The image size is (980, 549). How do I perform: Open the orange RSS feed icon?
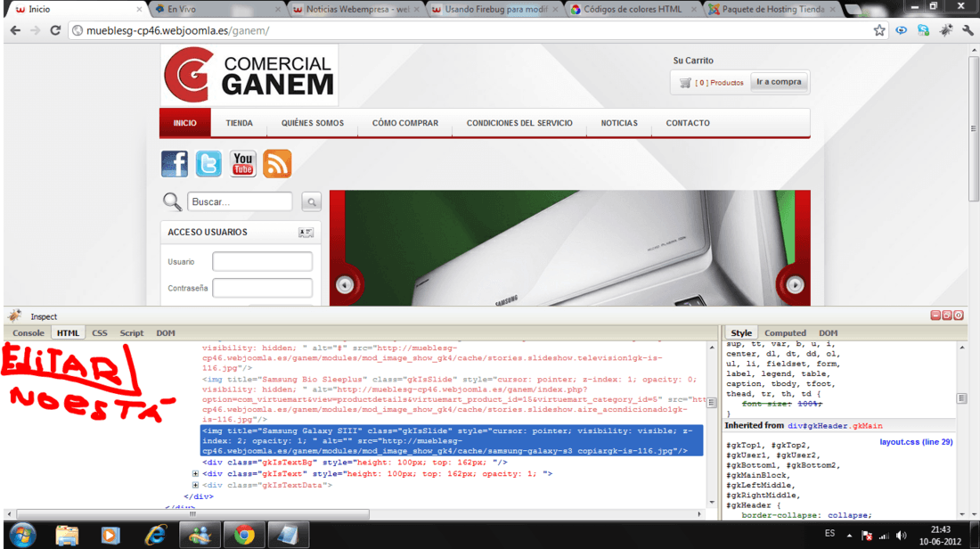277,164
